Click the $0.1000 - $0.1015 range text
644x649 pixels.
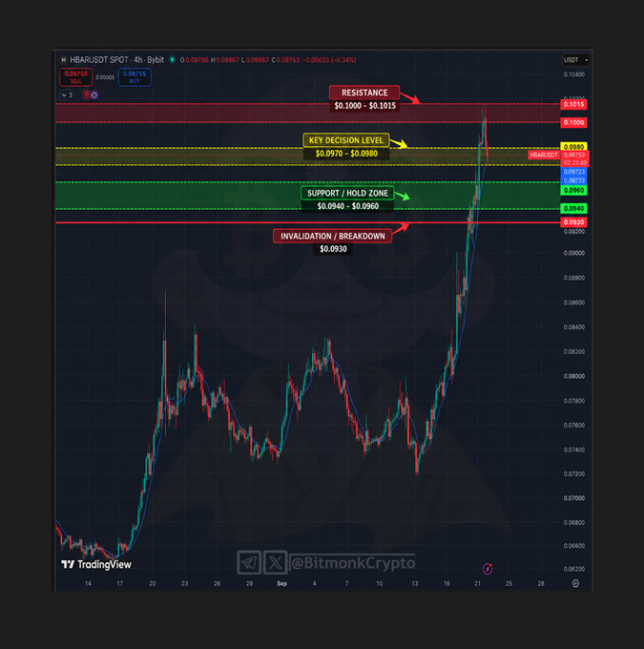[x=365, y=106]
